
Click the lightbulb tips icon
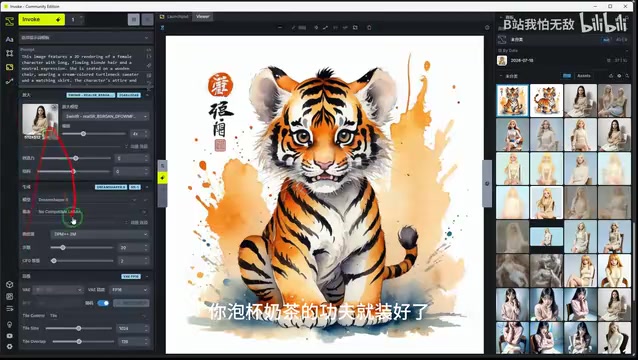(9, 325)
